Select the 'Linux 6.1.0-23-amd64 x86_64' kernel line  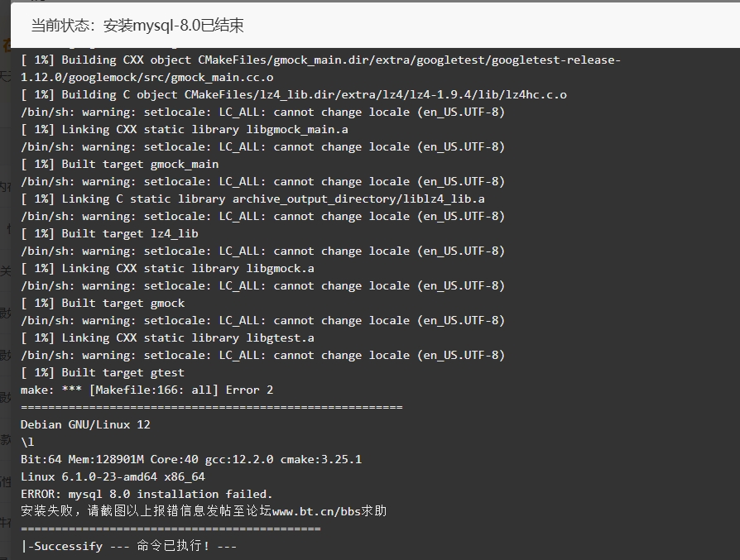coord(113,477)
